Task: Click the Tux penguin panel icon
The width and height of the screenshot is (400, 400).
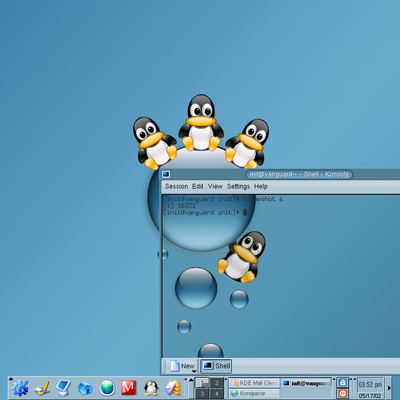Action: (x=151, y=388)
